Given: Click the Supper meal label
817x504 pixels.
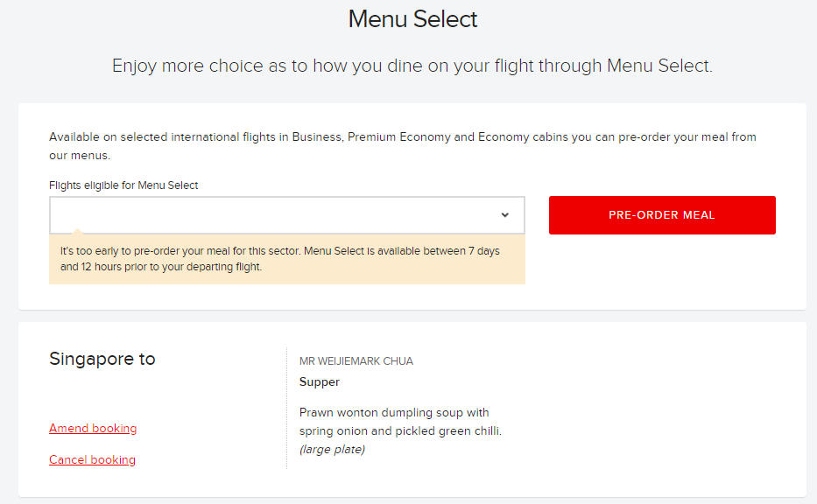Looking at the screenshot, I should [x=320, y=382].
